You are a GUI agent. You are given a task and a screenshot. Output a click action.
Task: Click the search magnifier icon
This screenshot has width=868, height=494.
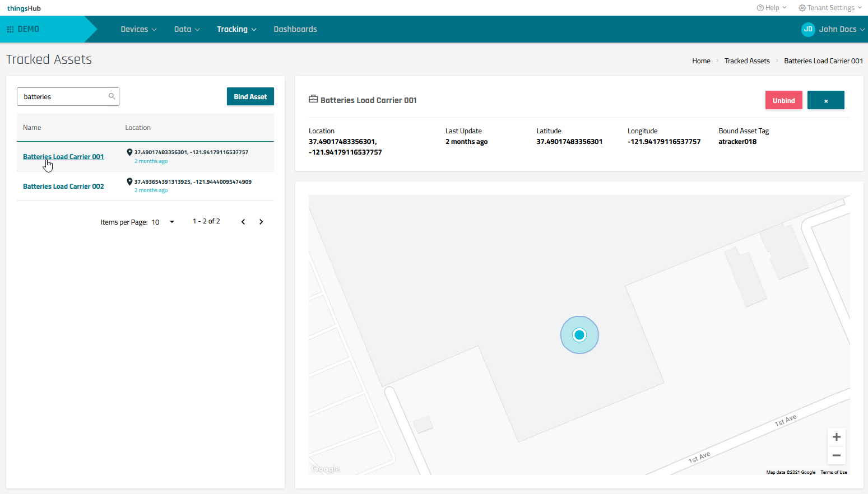coord(112,96)
